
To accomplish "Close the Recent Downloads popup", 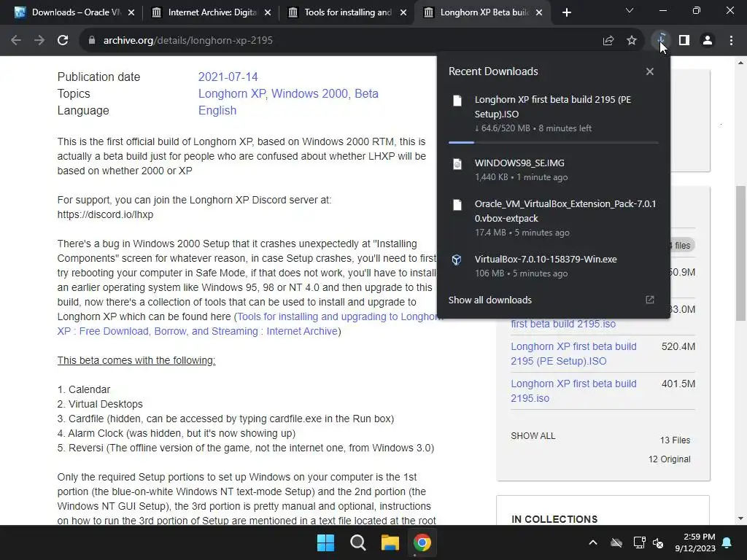I will [650, 71].
